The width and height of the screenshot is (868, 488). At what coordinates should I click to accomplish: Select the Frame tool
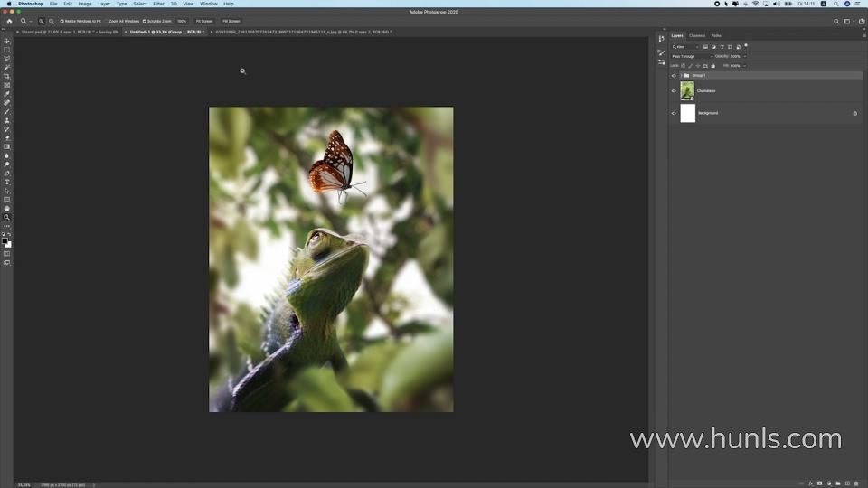tap(6, 85)
